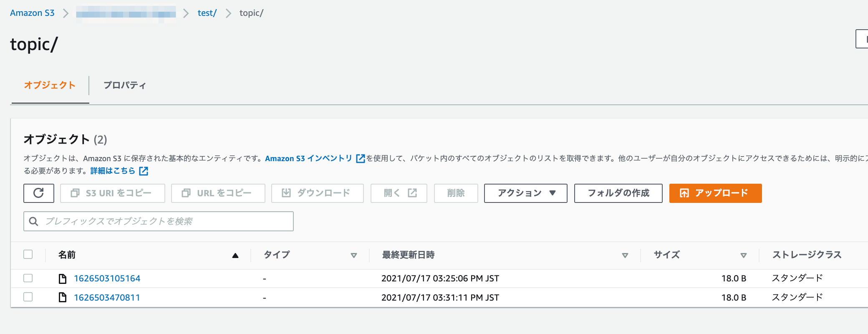Navigate to test/ in breadcrumb
The width and height of the screenshot is (868, 334).
tap(207, 13)
